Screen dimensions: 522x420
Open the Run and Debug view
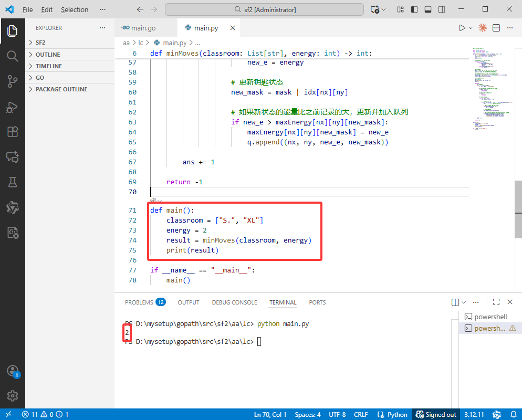[12, 107]
